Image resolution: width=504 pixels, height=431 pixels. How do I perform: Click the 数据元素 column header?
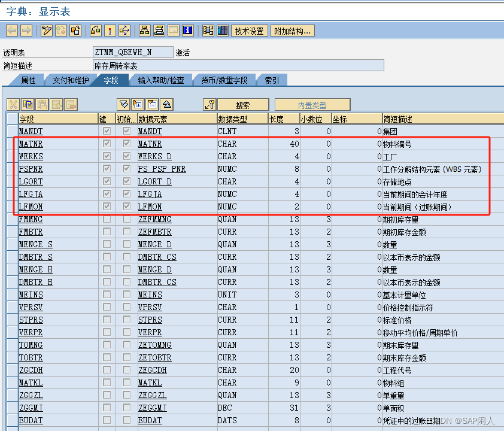coord(177,119)
